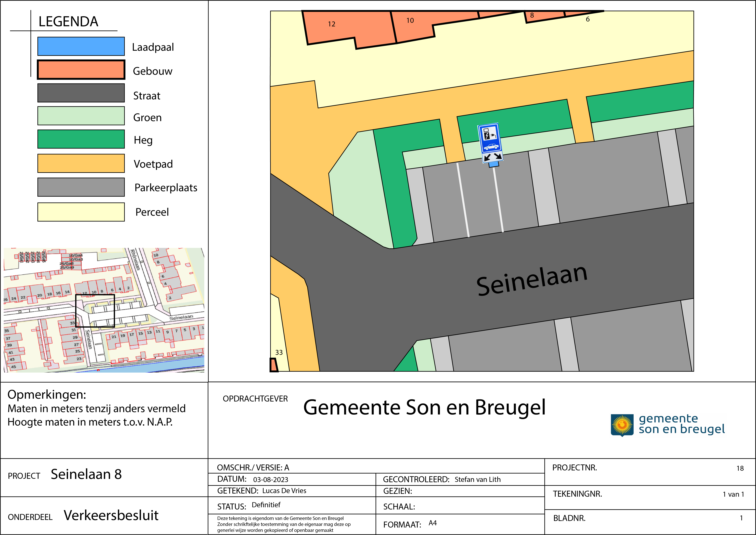Viewport: 756px width, 535px height.
Task: Click the pale yellow Perceel legend swatch
Action: (81, 212)
